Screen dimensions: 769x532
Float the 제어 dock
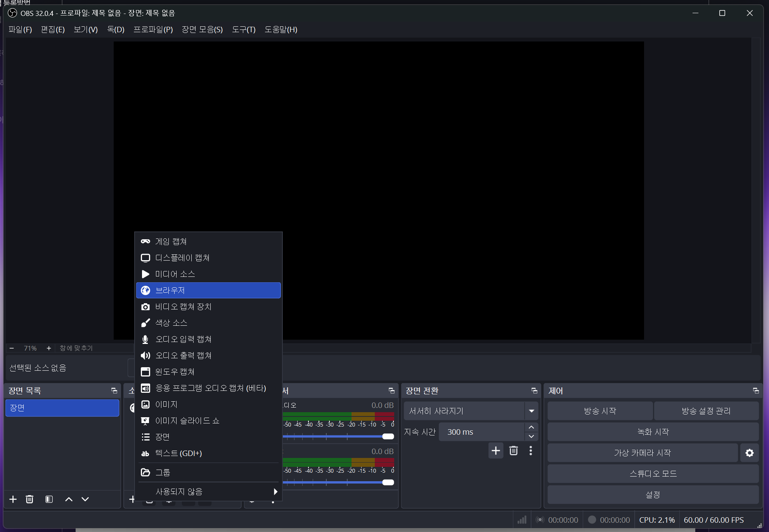[x=756, y=390]
